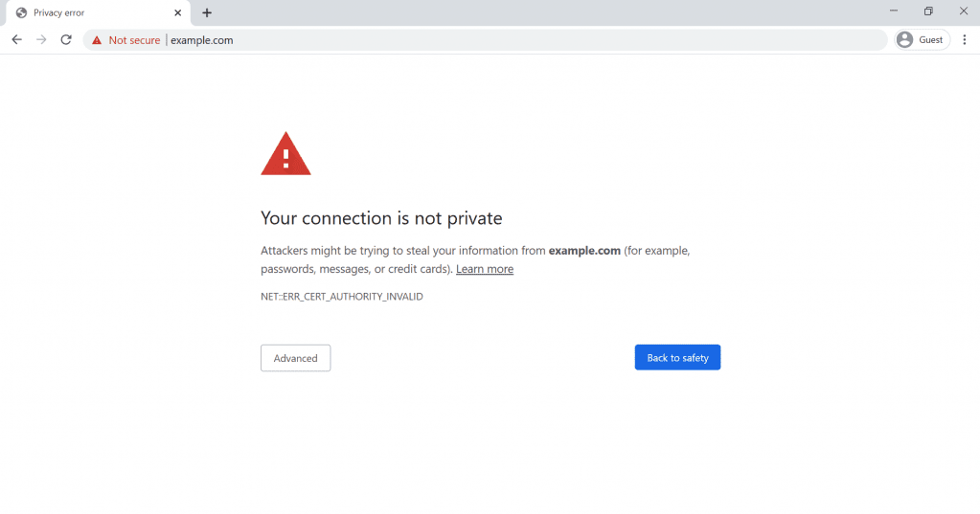The image size is (980, 514).
Task: Restore down the browser window
Action: tap(929, 11)
